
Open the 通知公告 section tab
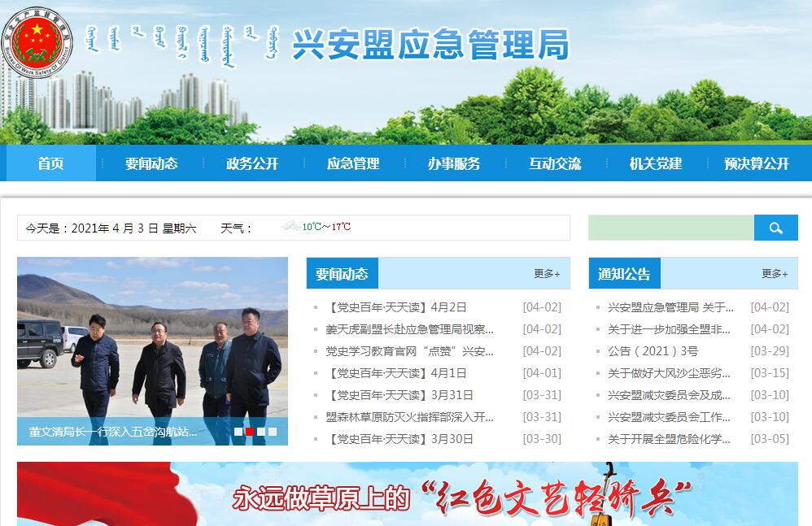coord(624,274)
